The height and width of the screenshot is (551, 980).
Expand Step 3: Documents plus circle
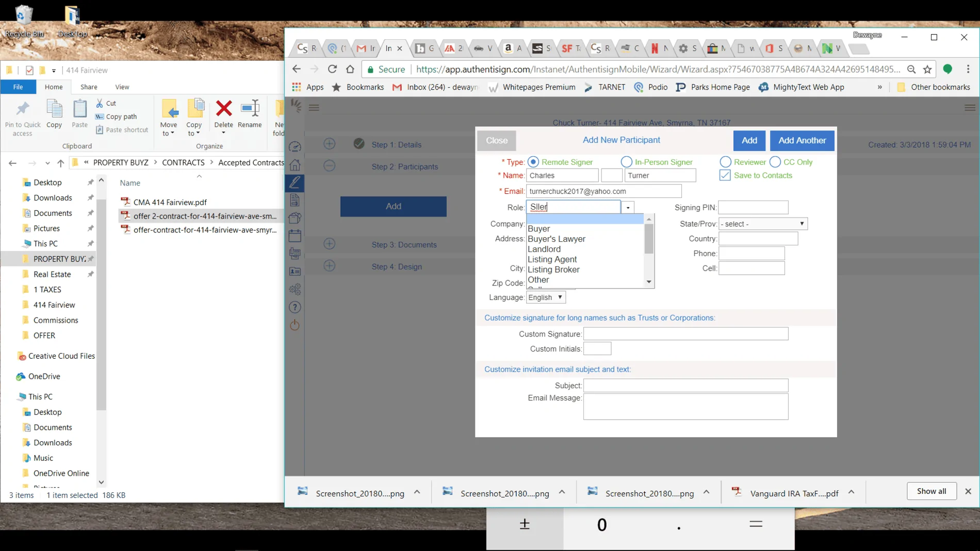[330, 244]
